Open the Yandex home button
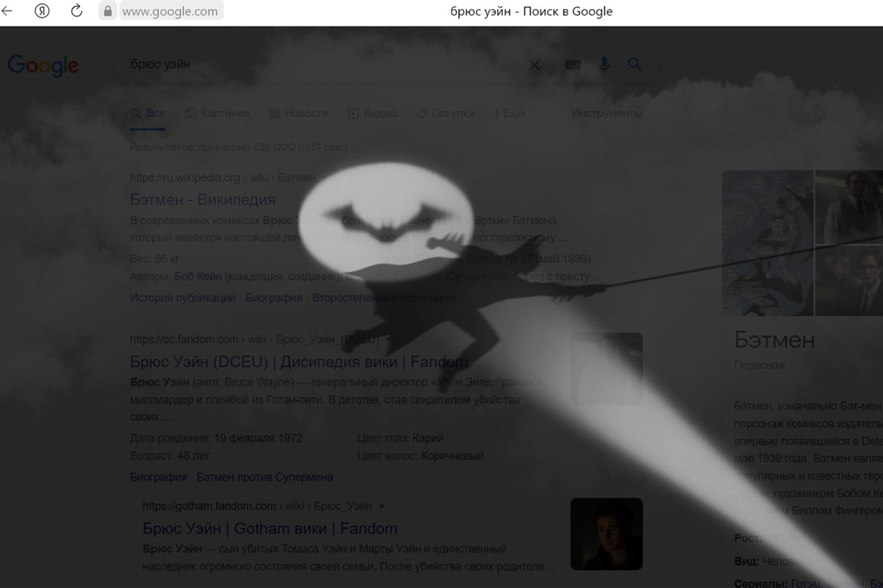 point(42,11)
